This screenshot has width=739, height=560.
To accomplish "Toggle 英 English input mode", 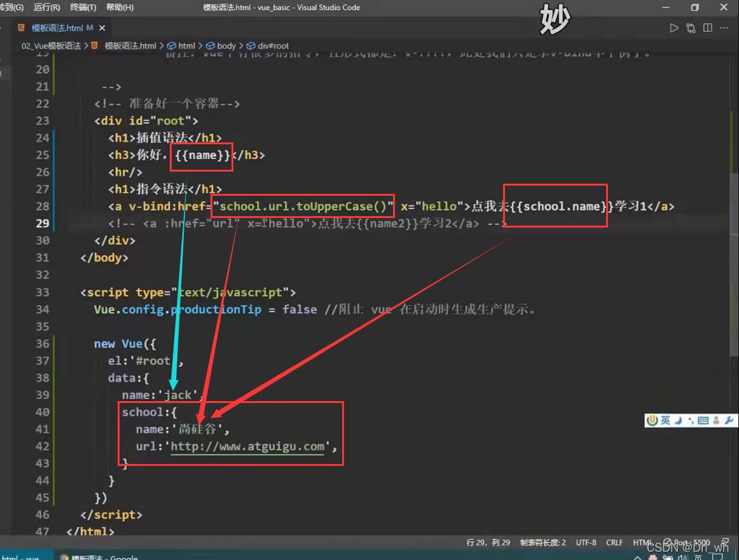I will 665,420.
